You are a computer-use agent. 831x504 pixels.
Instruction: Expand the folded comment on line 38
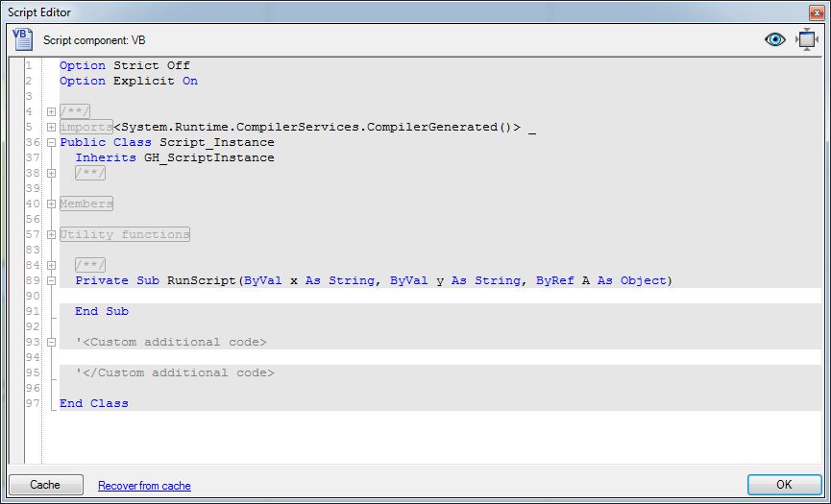[x=52, y=173]
